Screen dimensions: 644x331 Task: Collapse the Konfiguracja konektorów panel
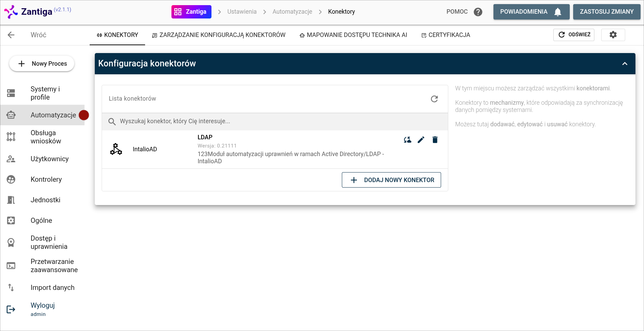[x=624, y=64]
